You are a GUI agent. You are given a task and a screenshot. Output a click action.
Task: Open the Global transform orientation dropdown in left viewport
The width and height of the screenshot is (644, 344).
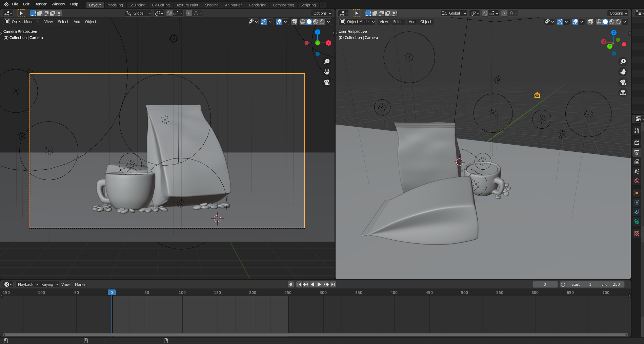click(139, 13)
